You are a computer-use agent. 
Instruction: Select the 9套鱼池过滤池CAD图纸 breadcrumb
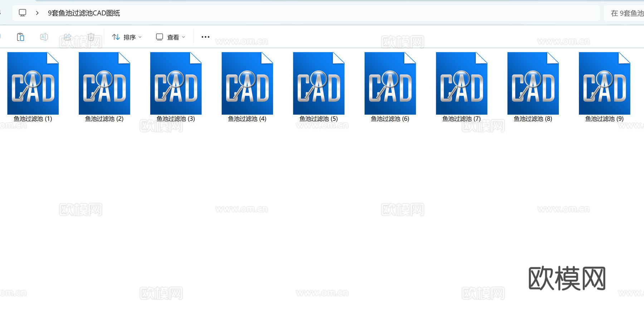pyautogui.click(x=84, y=13)
